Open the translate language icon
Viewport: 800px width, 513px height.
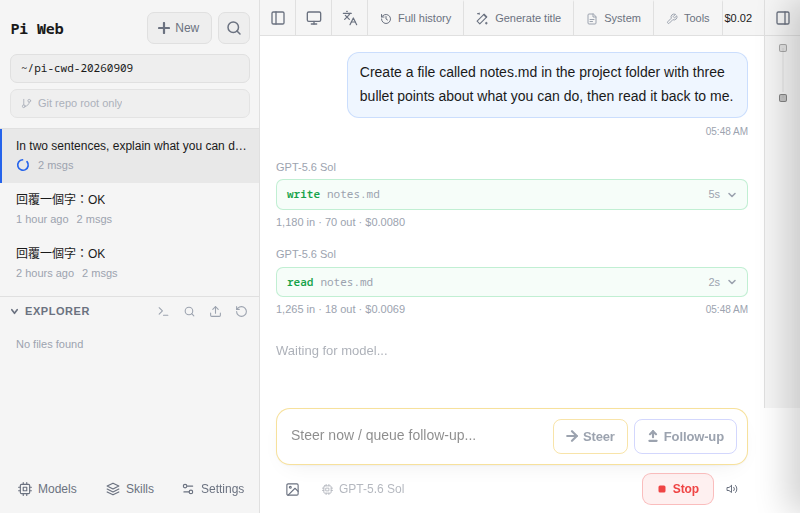click(349, 18)
